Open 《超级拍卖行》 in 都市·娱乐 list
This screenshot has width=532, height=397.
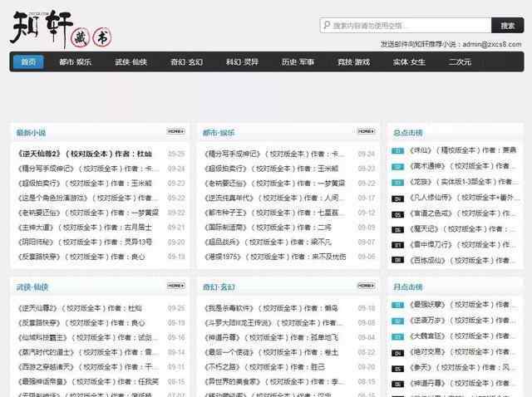coord(272,169)
